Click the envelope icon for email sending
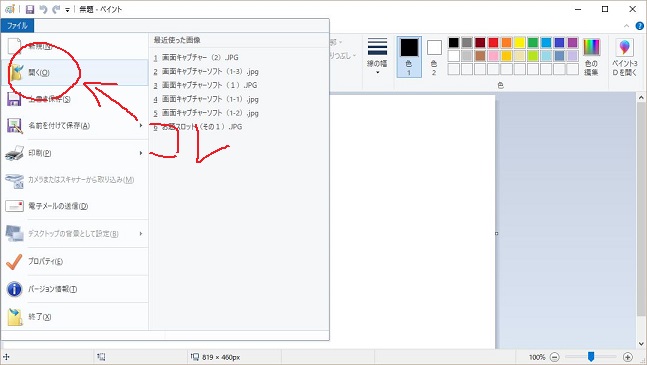 (14, 206)
